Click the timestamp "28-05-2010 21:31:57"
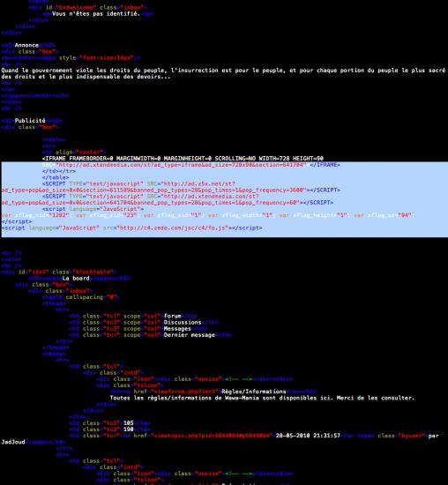 coord(308,436)
